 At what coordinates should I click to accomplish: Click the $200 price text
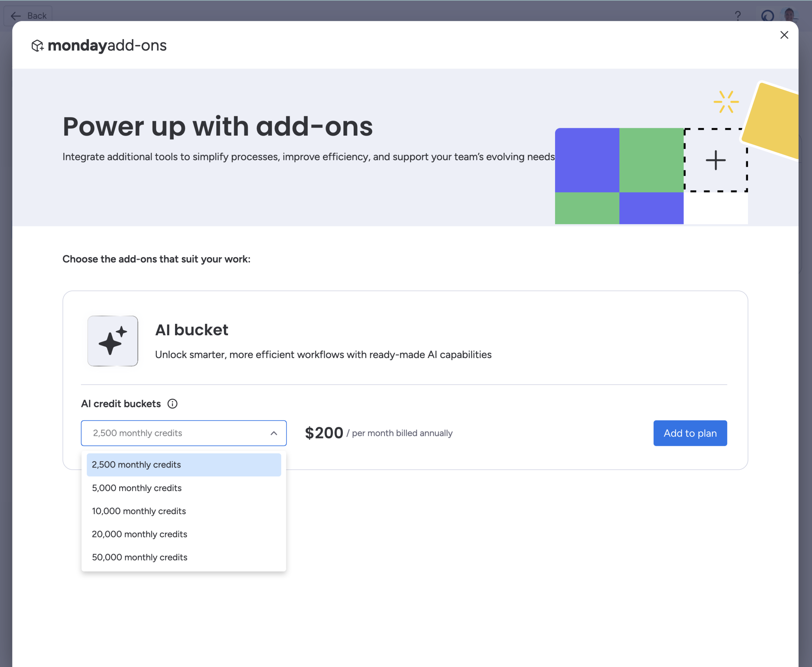pyautogui.click(x=324, y=433)
